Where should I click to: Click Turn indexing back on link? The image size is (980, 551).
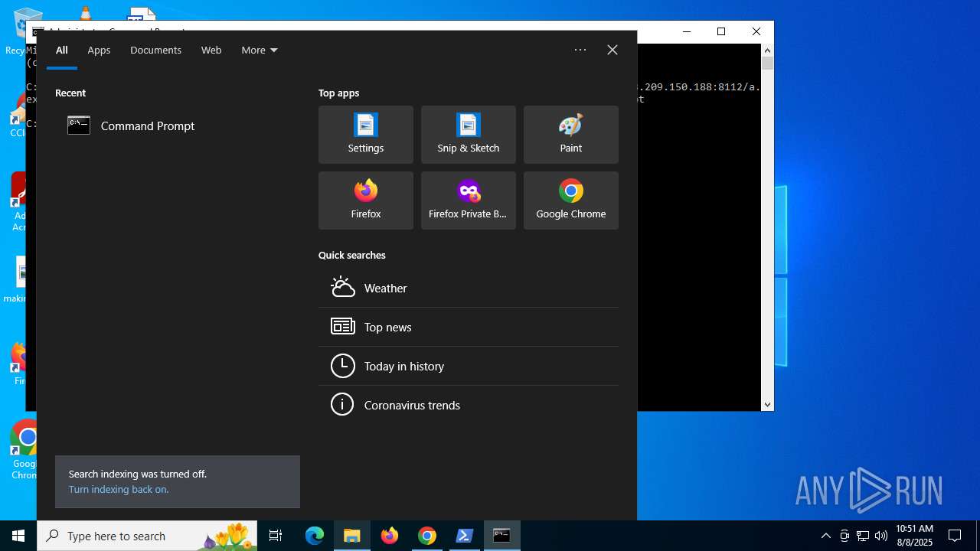(119, 490)
